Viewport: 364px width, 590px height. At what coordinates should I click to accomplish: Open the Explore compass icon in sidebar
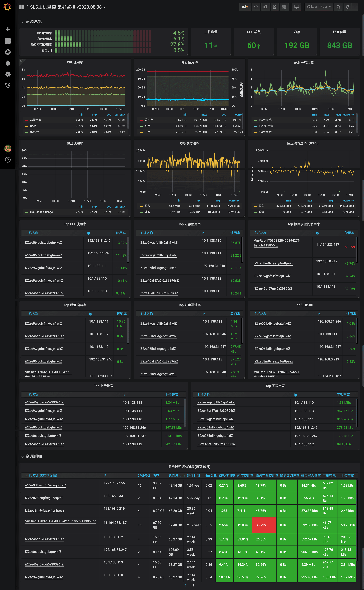(x=8, y=52)
